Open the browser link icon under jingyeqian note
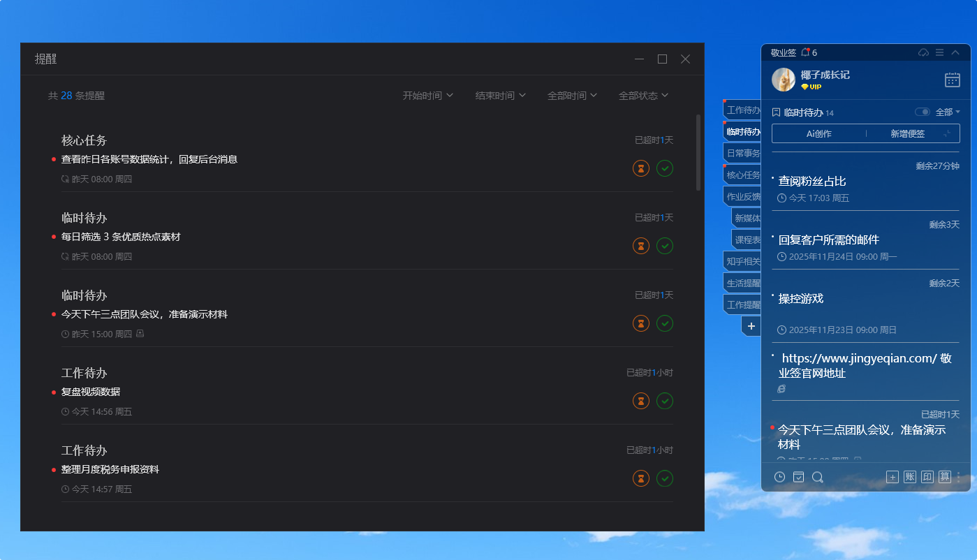Viewport: 977px width, 560px height. [x=781, y=388]
